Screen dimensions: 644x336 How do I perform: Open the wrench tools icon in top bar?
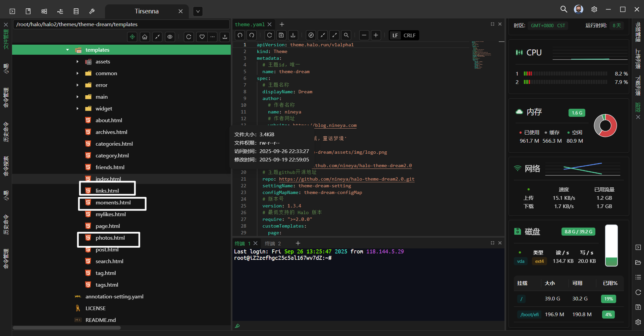[x=92, y=11]
